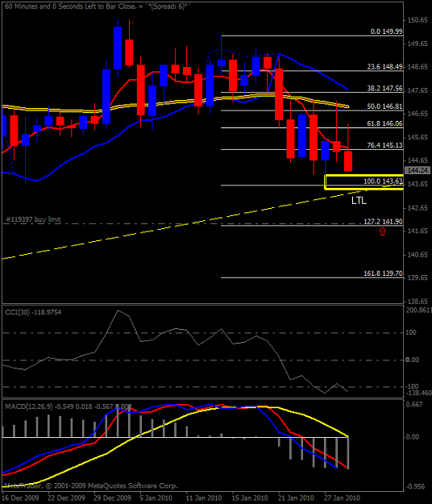This screenshot has height=504, width=432.
Task: Click the MACD scale value -0.956
Action: [415, 486]
